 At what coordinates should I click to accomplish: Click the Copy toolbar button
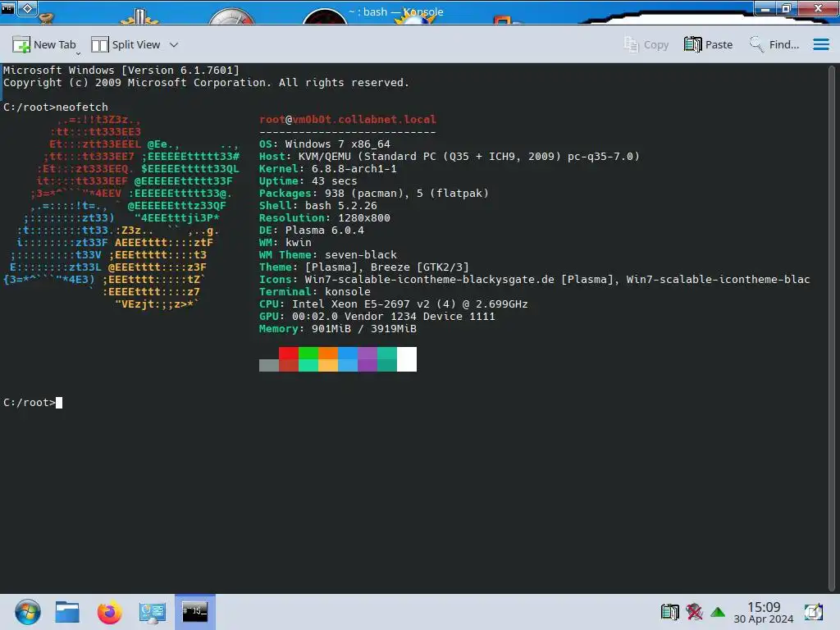tap(646, 45)
